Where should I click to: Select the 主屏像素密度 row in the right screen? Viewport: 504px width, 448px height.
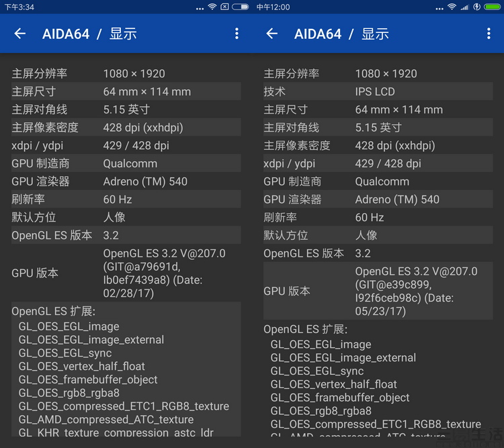pyautogui.click(x=378, y=145)
